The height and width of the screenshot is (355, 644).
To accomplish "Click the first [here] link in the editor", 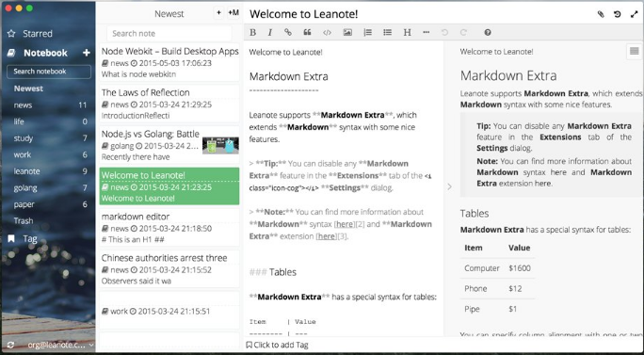I will click(x=345, y=224).
